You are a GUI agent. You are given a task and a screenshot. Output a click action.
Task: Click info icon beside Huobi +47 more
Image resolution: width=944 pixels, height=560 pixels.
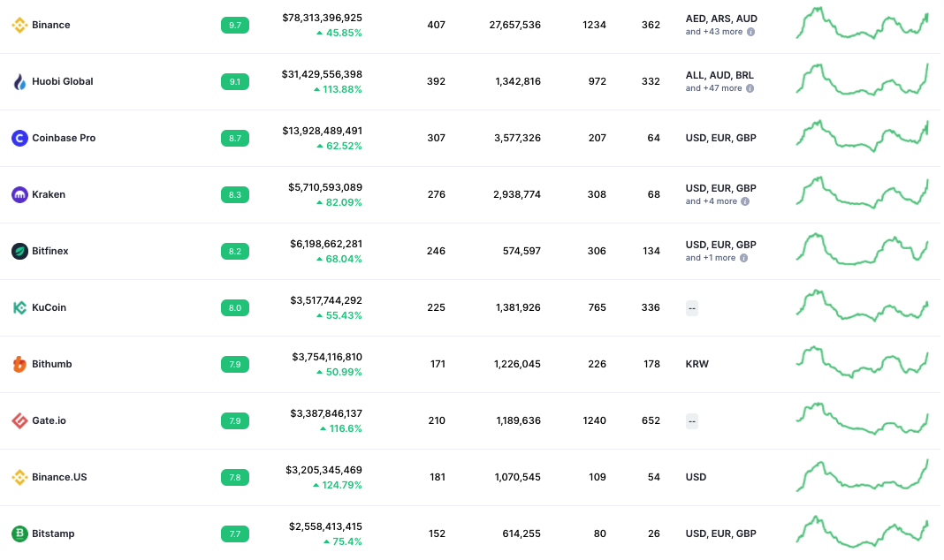click(750, 88)
